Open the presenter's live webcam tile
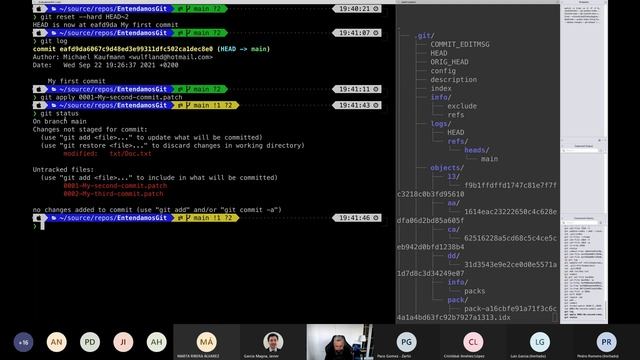This screenshot has height=360, width=640. tap(340, 342)
